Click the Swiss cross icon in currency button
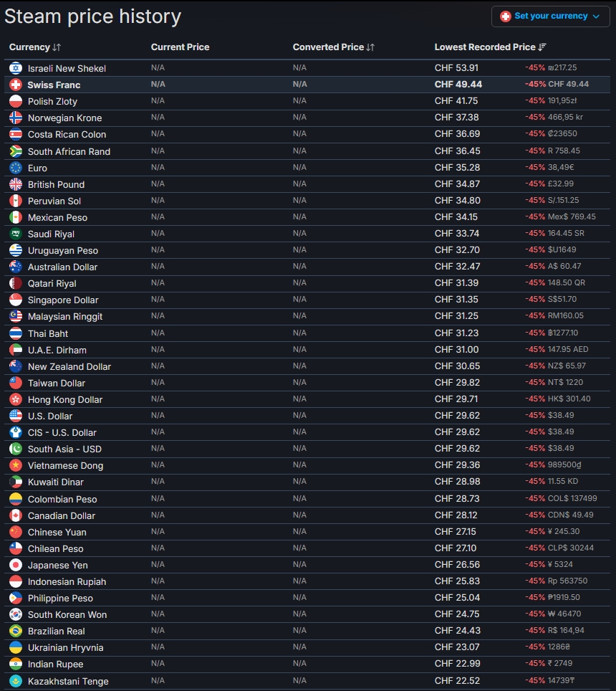Screen dimensions: 616x691 pyautogui.click(x=506, y=16)
